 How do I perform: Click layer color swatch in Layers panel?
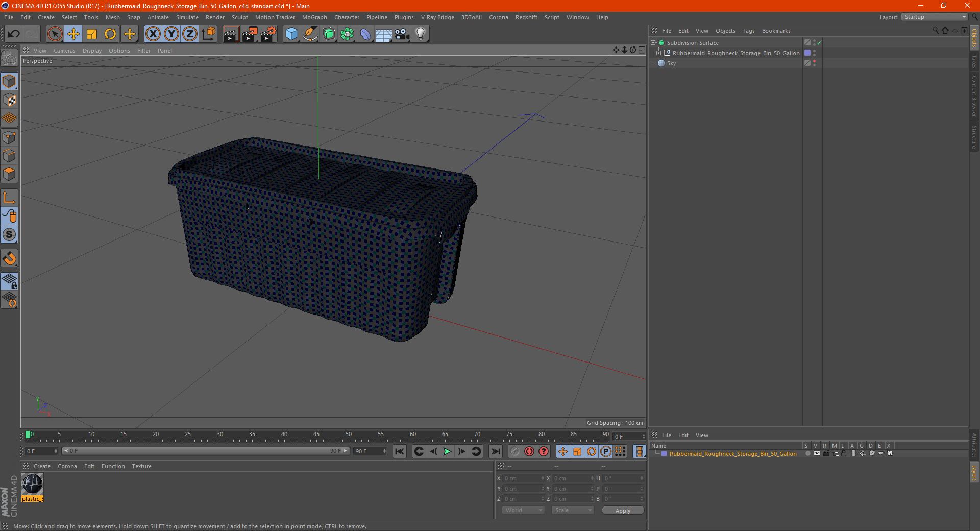click(x=664, y=454)
